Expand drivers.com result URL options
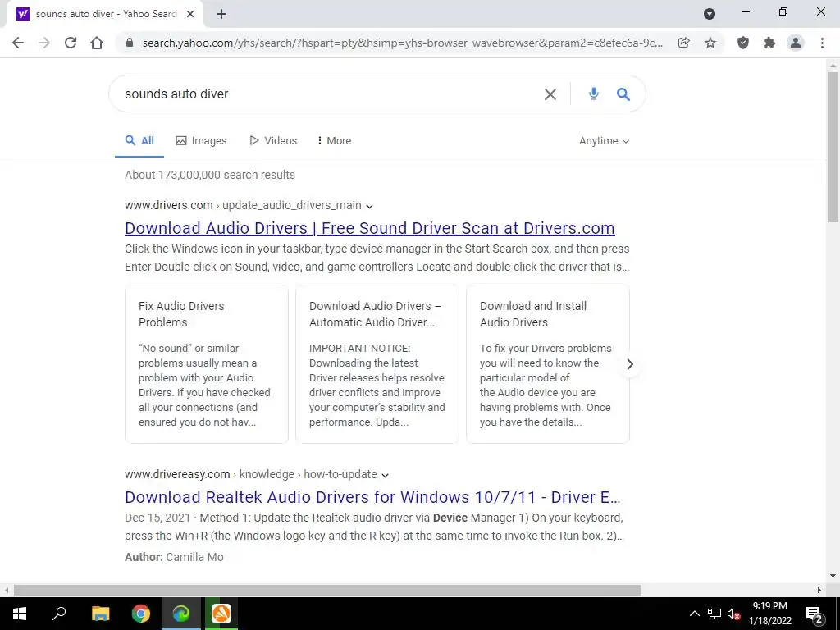Viewport: 840px width, 630px height. (369, 206)
